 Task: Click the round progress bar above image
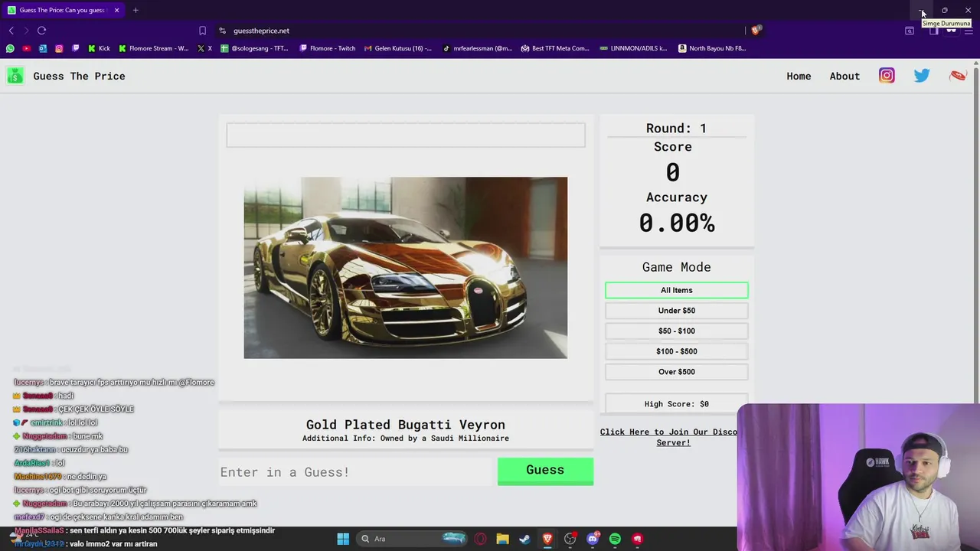406,135
